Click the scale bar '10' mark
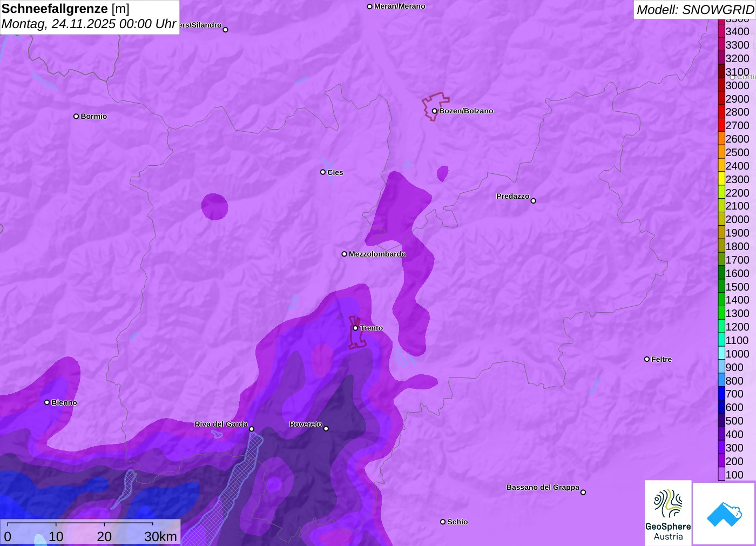756x546 pixels. (x=56, y=536)
